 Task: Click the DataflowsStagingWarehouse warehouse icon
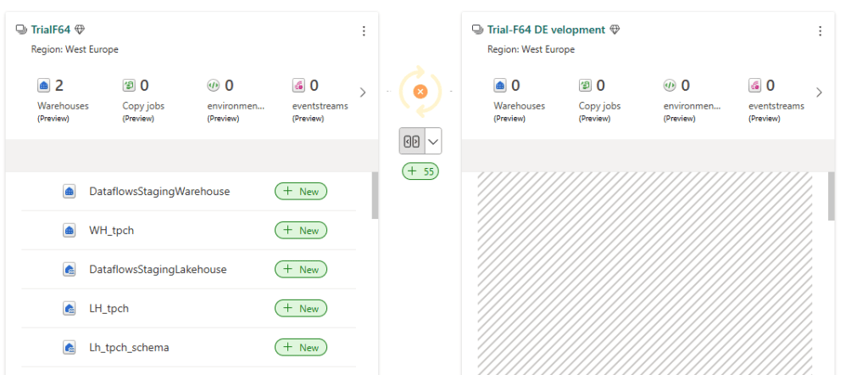tap(70, 192)
